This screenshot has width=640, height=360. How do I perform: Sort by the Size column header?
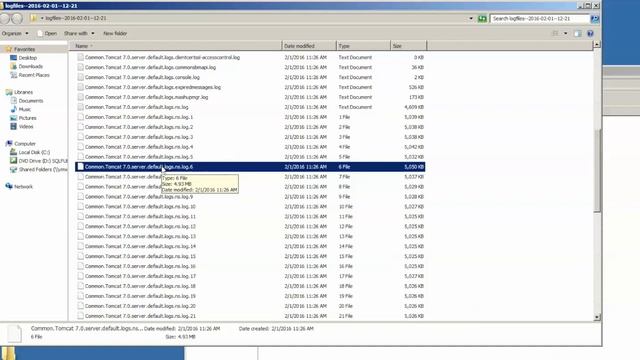tap(409, 46)
